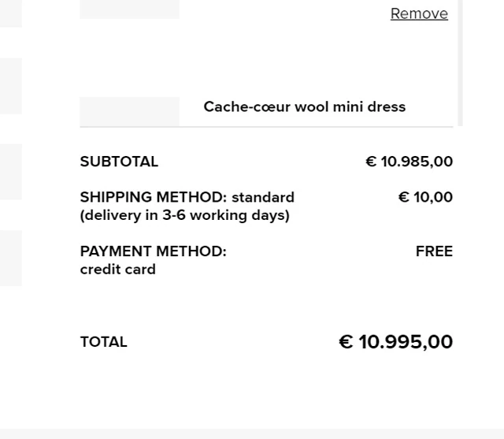Select the subtotal amount € 10.985,00
This screenshot has height=439, width=504.
pos(409,162)
